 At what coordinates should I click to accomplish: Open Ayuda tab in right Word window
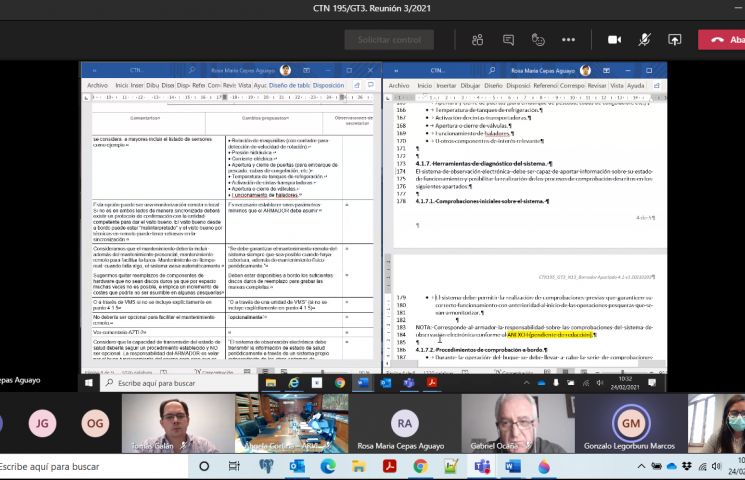[x=636, y=86]
